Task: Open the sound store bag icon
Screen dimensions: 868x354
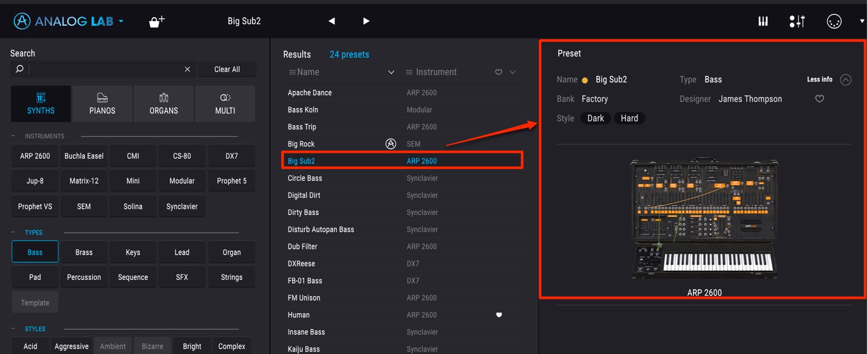Action: coord(156,22)
